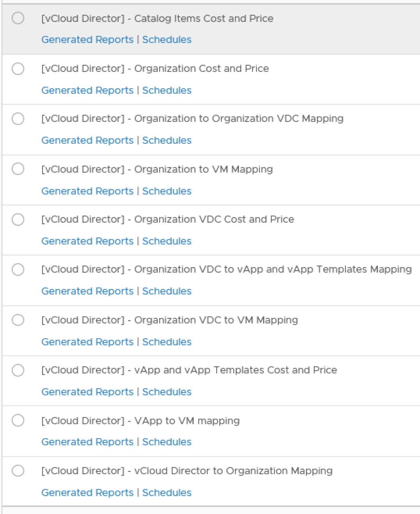Screen dimensions: 420x514
Task: Select the Organization VDC Cost and Price radio
Action: pos(18,220)
